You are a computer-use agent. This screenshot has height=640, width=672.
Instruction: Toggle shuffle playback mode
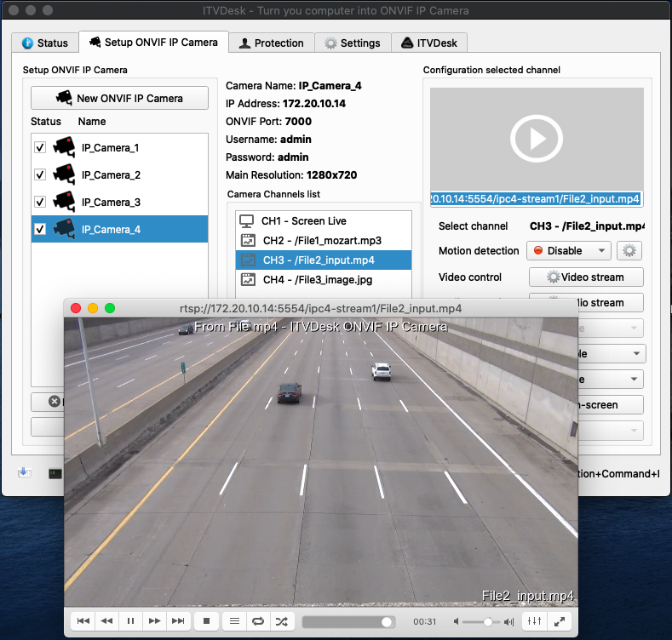point(282,621)
